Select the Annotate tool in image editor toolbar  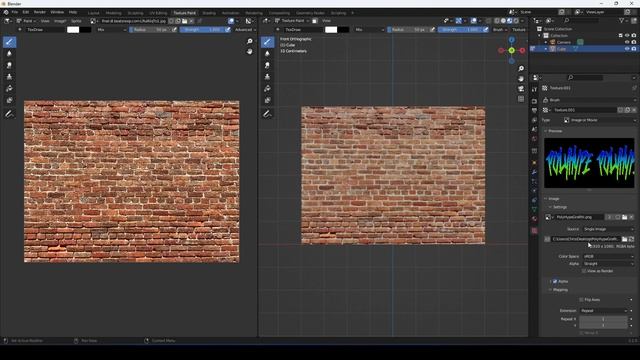(x=9, y=114)
